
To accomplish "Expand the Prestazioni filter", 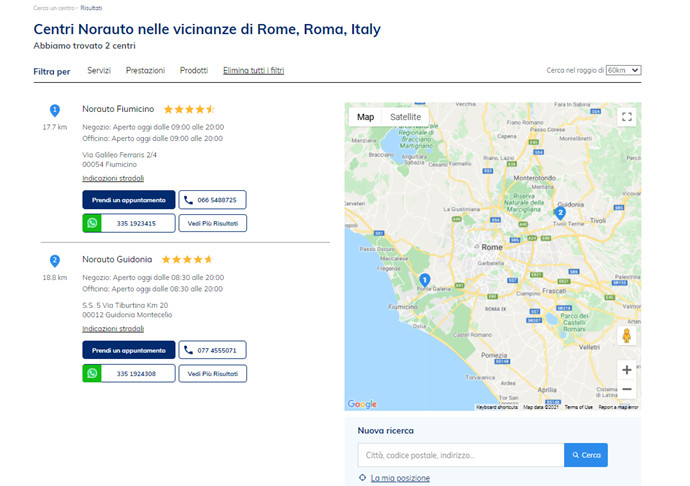I will pos(145,70).
